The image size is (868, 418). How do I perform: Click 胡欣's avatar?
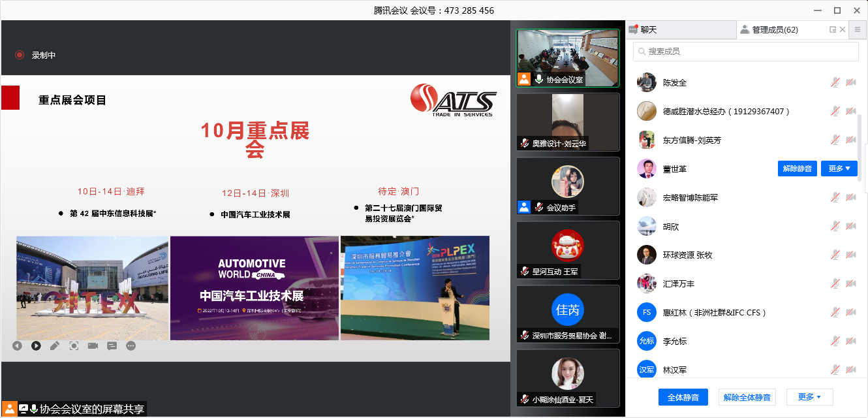(646, 226)
